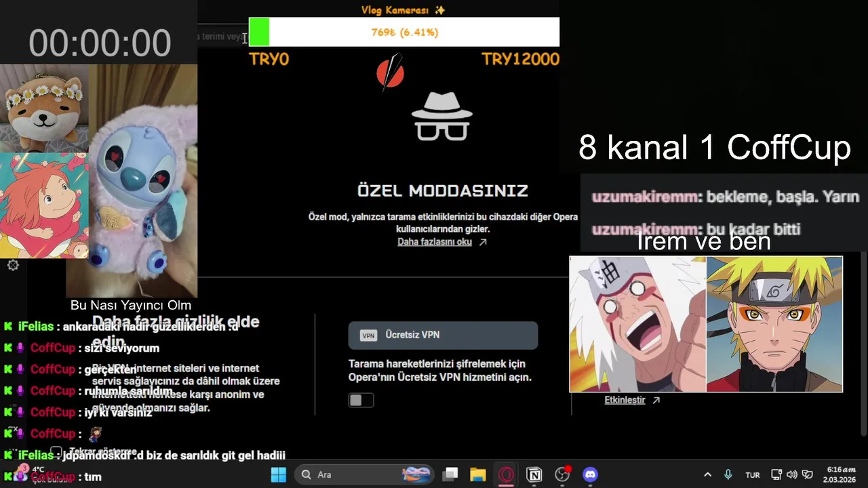Click the Naruto image thumbnail
The image size is (868, 488).
[x=774, y=324]
